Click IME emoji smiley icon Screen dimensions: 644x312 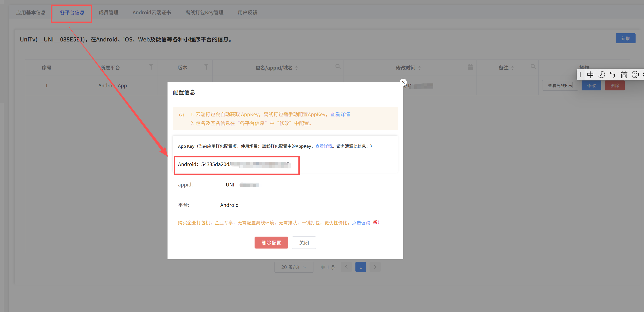(x=635, y=75)
